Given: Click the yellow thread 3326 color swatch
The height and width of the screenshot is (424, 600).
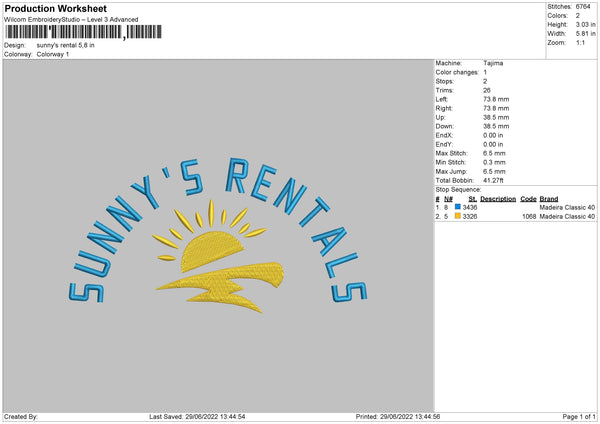Looking at the screenshot, I should click(458, 216).
